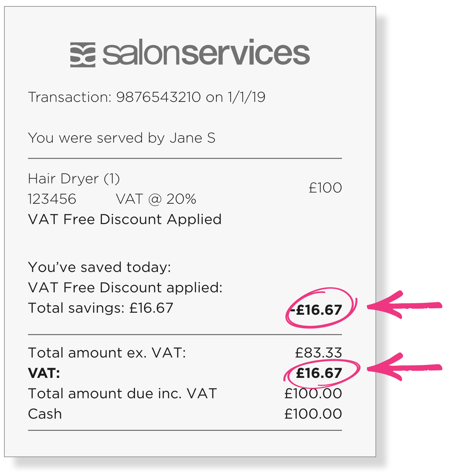Click 'VAT Free Discount Applied' under item
The image size is (460, 476).
pos(125,219)
